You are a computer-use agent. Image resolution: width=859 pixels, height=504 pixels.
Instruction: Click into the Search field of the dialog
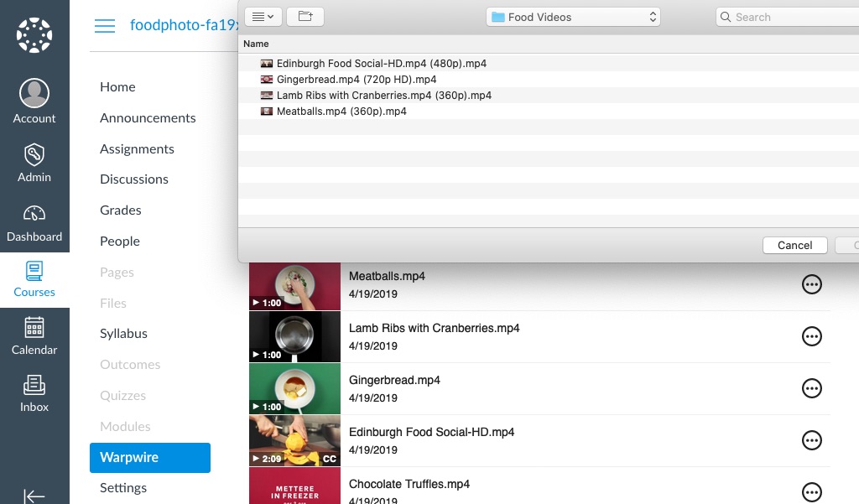tap(789, 17)
